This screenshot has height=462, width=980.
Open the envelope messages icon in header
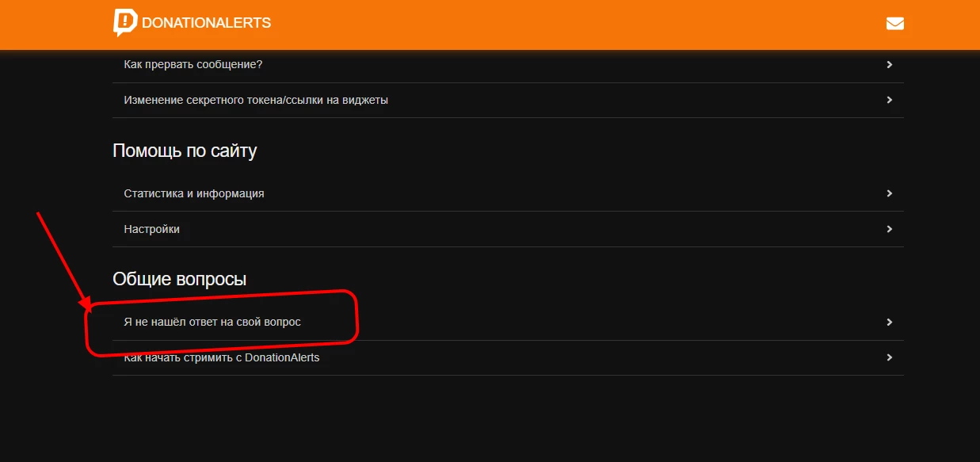[x=894, y=24]
